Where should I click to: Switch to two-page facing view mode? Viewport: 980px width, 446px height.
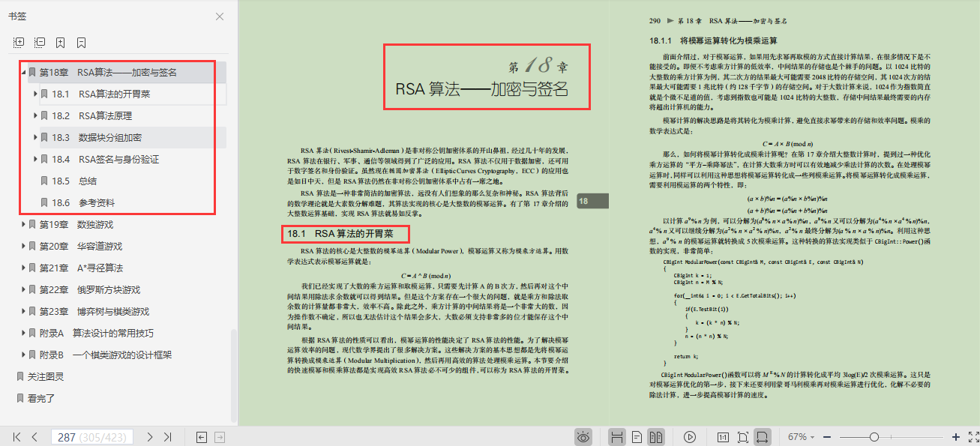pyautogui.click(x=657, y=436)
